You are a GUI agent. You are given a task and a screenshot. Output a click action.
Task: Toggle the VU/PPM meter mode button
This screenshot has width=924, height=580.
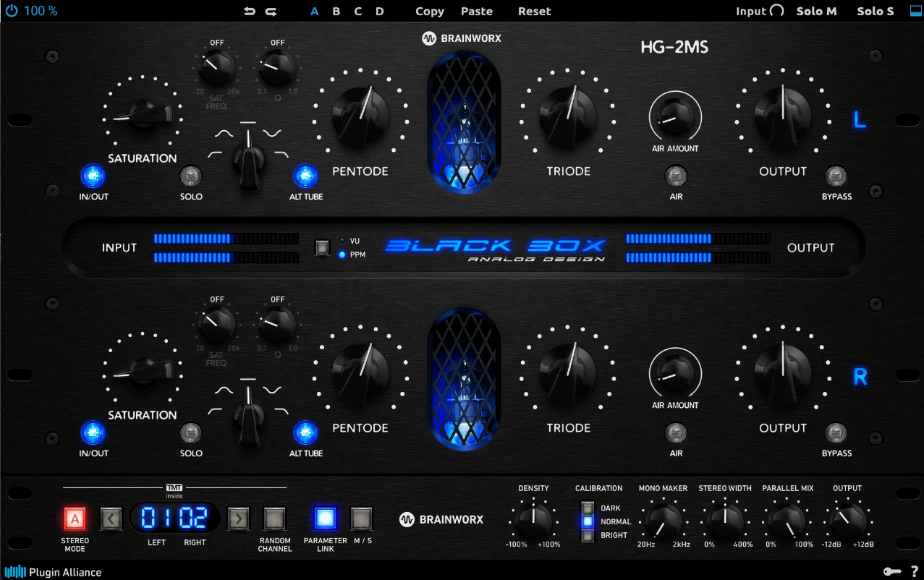click(322, 247)
